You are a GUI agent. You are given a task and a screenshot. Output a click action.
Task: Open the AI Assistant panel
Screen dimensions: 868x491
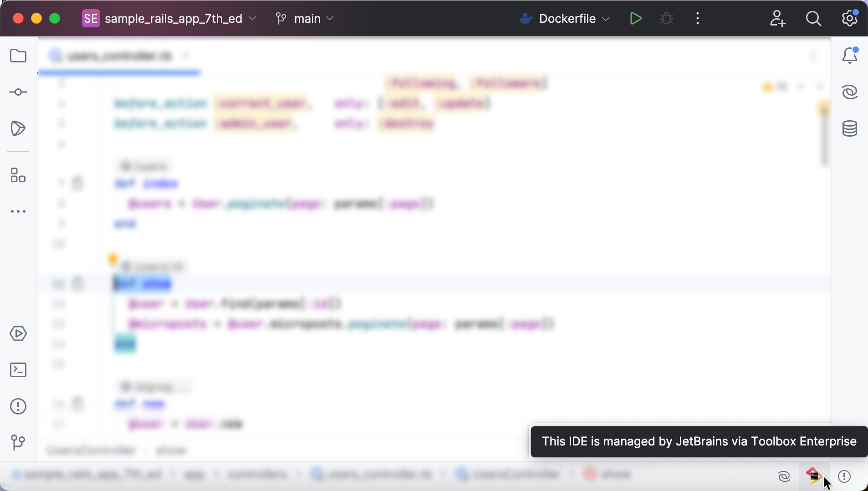850,92
